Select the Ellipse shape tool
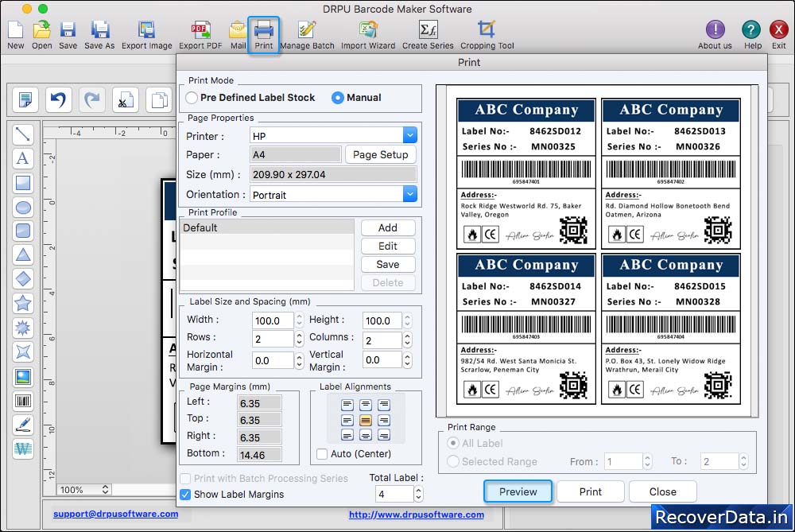This screenshot has height=532, width=795. click(23, 207)
